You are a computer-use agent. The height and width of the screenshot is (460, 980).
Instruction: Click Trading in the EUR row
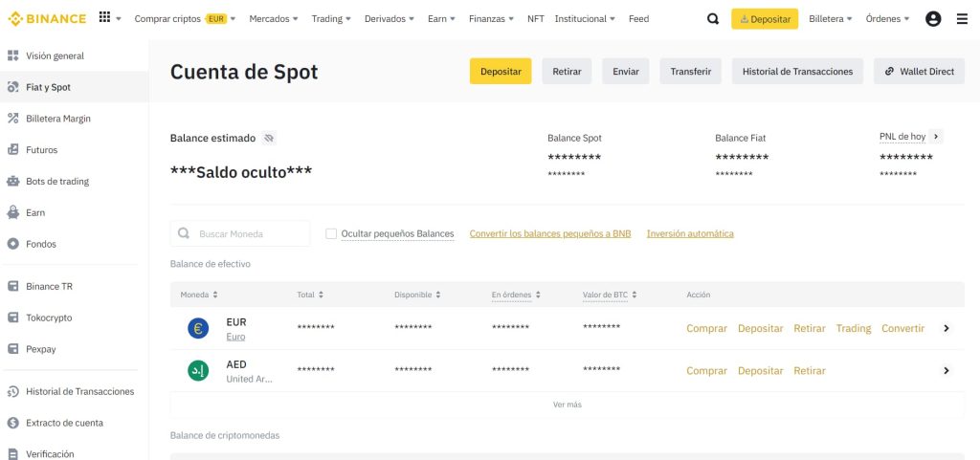coord(854,328)
